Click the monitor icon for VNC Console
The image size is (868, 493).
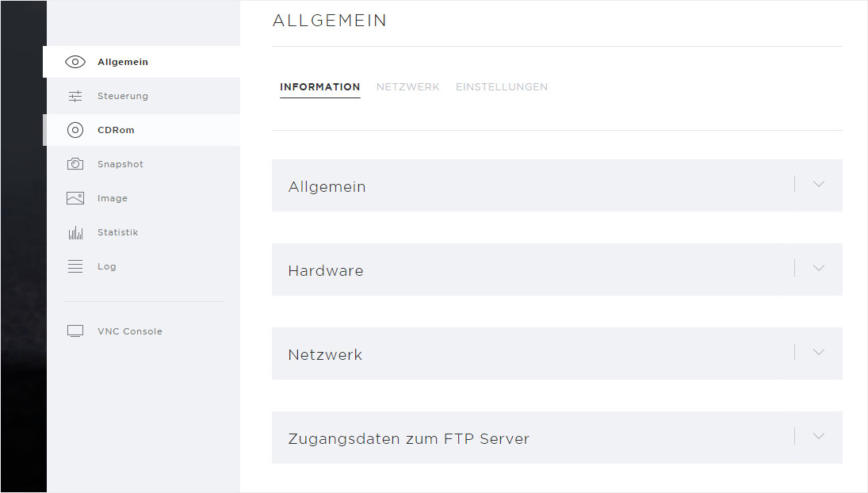click(x=75, y=331)
